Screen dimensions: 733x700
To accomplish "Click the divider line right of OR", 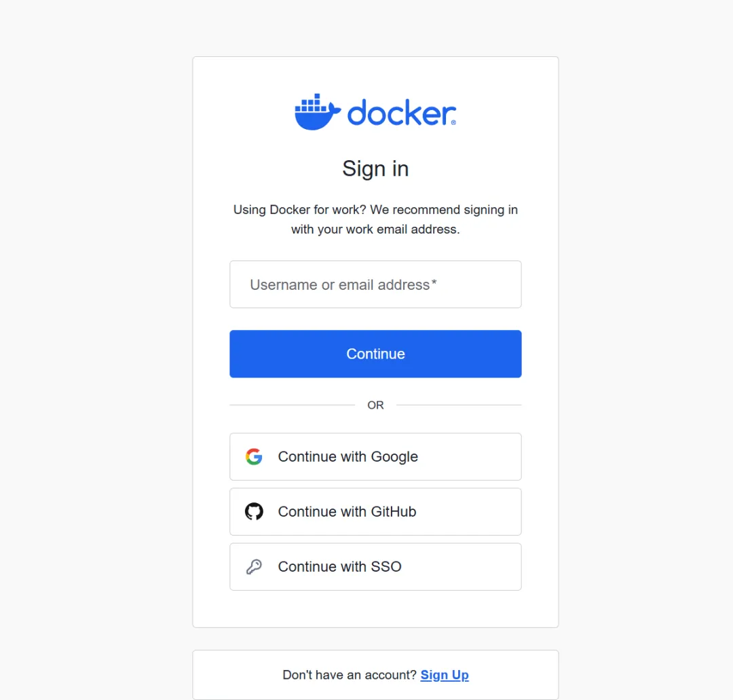I will [x=459, y=405].
